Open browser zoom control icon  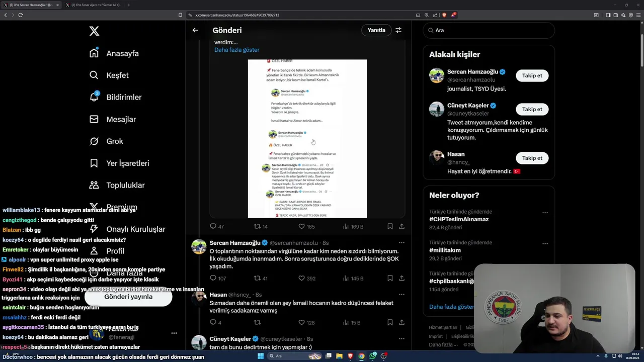427,15
